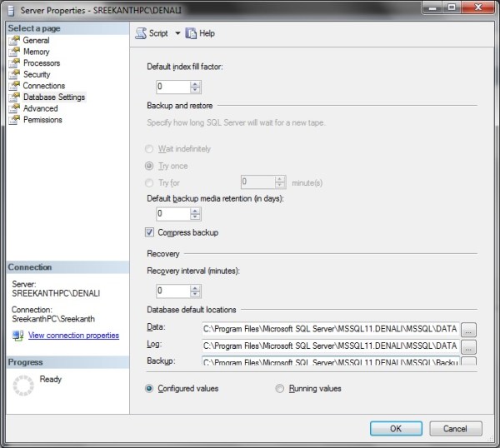Select the Permissions page icon
Viewport: 500px width, 448px height.
pos(13,120)
